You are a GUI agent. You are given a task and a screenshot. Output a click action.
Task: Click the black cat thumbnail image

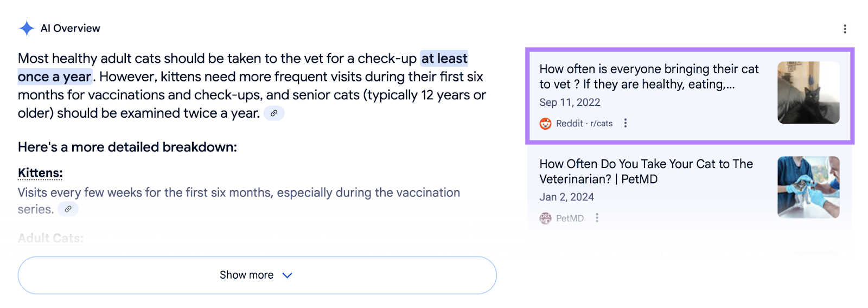(808, 93)
